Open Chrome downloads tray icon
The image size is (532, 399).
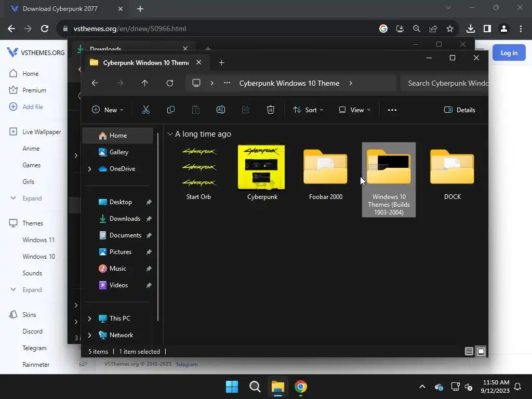pos(470,29)
